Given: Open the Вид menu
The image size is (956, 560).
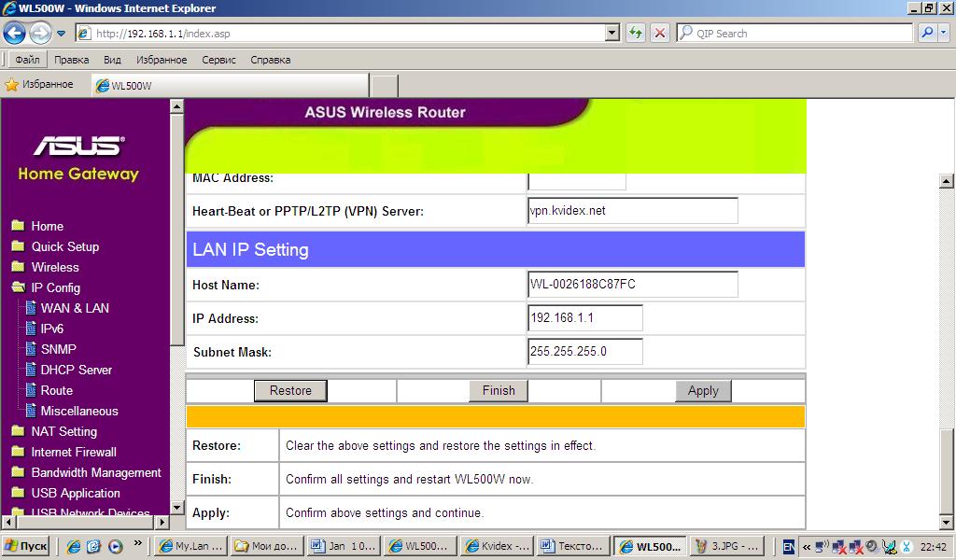Looking at the screenshot, I should [x=112, y=60].
